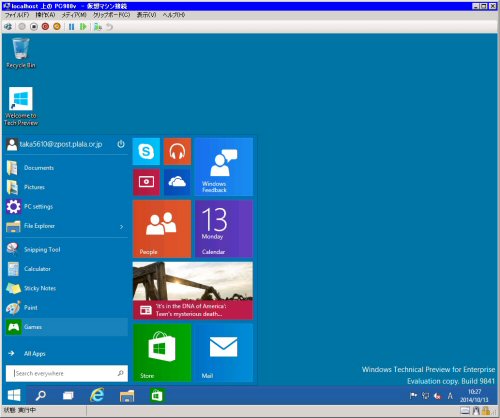Click the mouse icon in the status bar
This screenshot has height=418, width=500.
[476, 411]
